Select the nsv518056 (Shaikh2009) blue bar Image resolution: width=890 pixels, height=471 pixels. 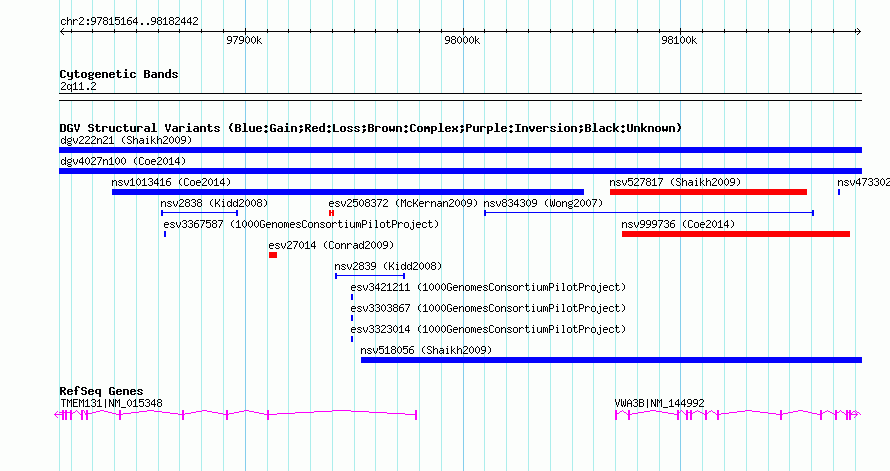611,360
